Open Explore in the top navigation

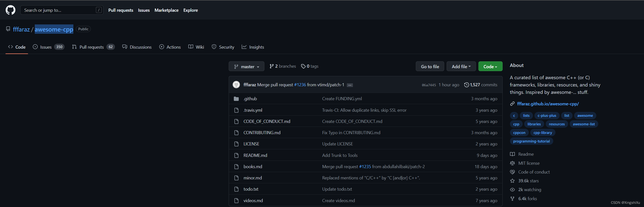[x=191, y=10]
